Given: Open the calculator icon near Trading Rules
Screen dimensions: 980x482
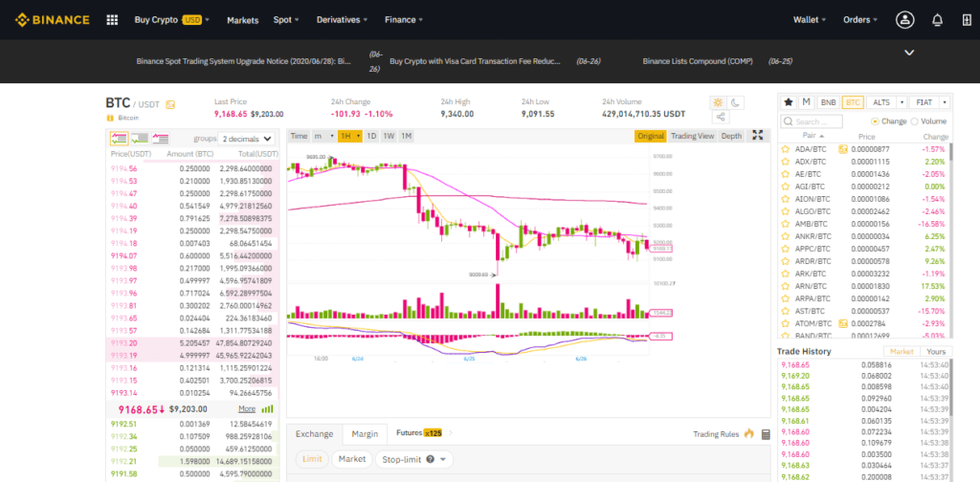Looking at the screenshot, I should click(x=766, y=434).
